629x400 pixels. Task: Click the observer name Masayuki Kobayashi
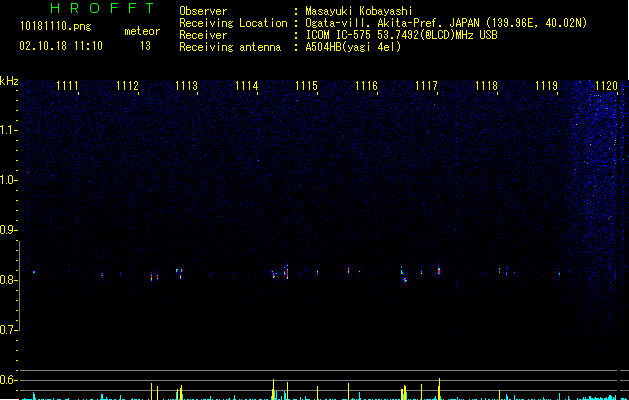(x=358, y=11)
